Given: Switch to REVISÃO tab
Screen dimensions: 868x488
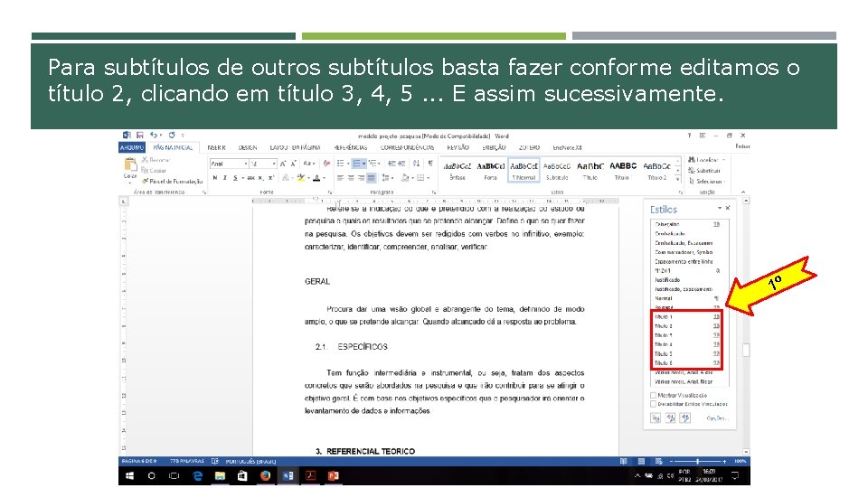Looking at the screenshot, I should (458, 147).
